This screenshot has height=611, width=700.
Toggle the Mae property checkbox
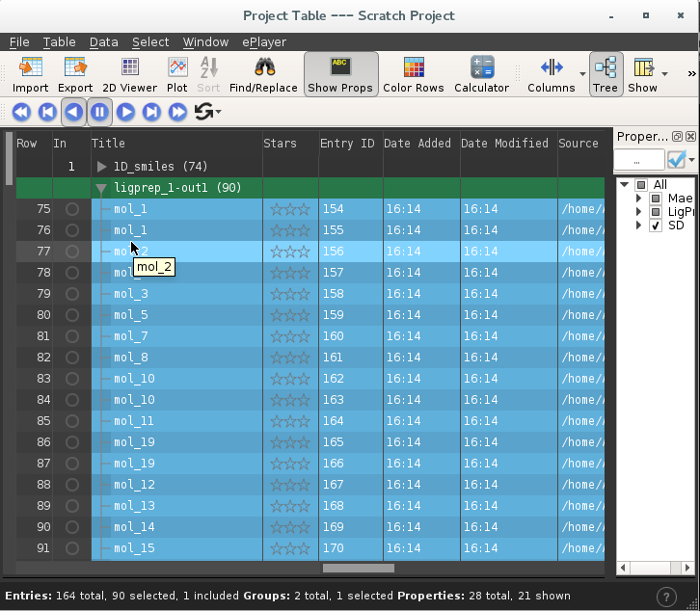[656, 199]
